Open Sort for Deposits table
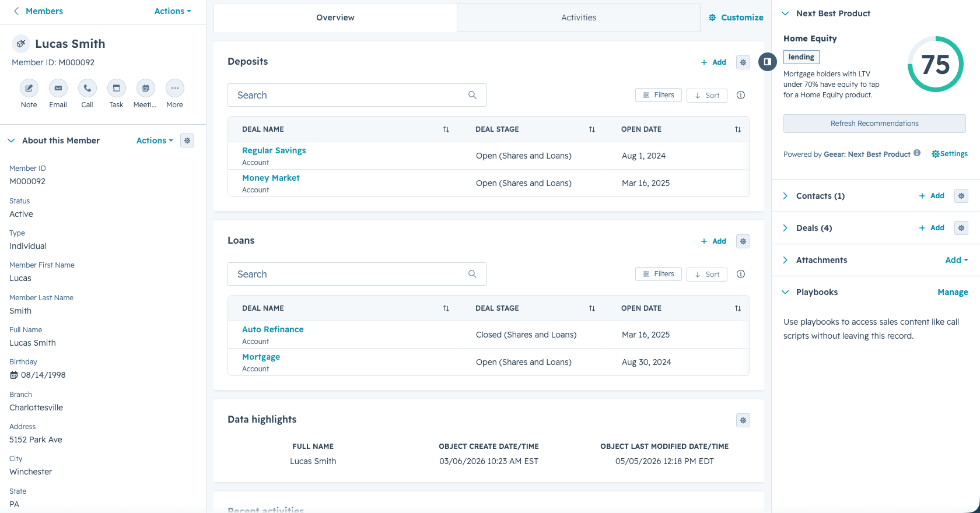The image size is (980, 513). coord(707,96)
